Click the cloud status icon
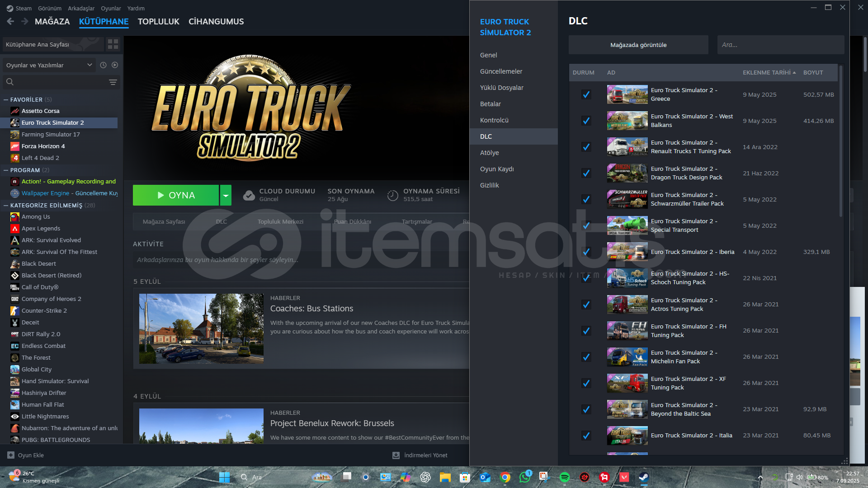 (249, 195)
